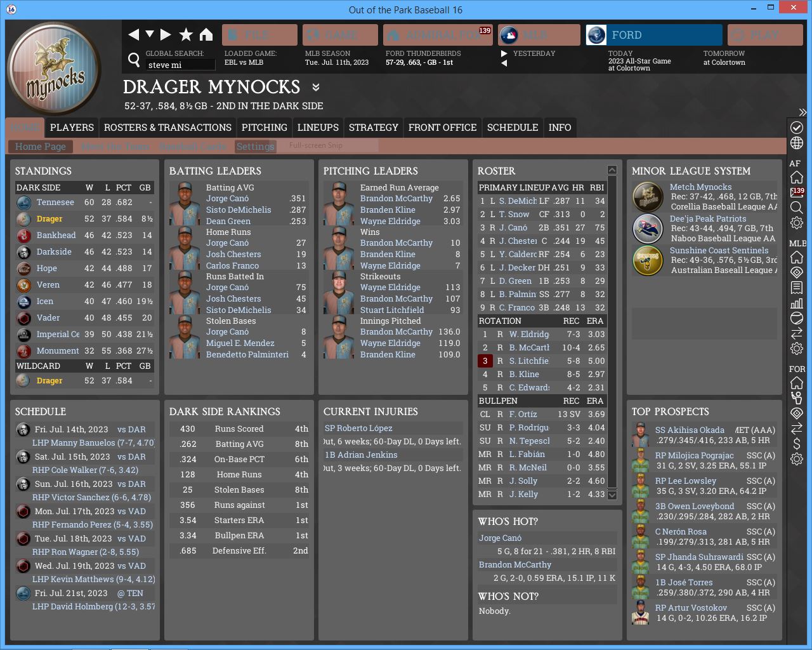Click the Ford team button in top bar
Screen dimensions: 812x650
tap(653, 35)
